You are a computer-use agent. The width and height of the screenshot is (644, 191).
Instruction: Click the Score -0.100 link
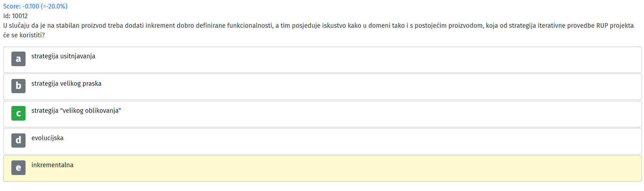35,6
